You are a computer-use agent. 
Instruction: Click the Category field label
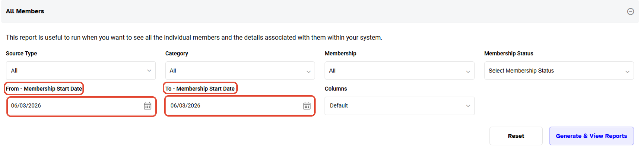pos(177,53)
